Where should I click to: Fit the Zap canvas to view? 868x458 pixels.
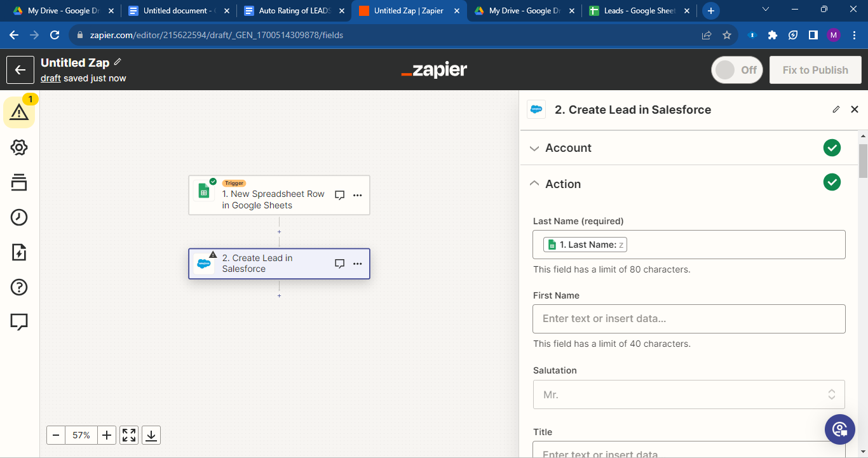pyautogui.click(x=129, y=435)
